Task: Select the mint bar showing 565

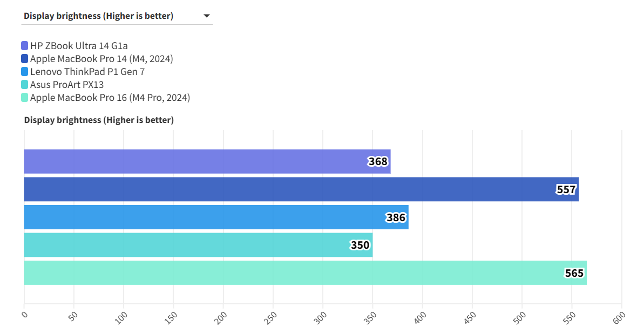Action: (292, 273)
